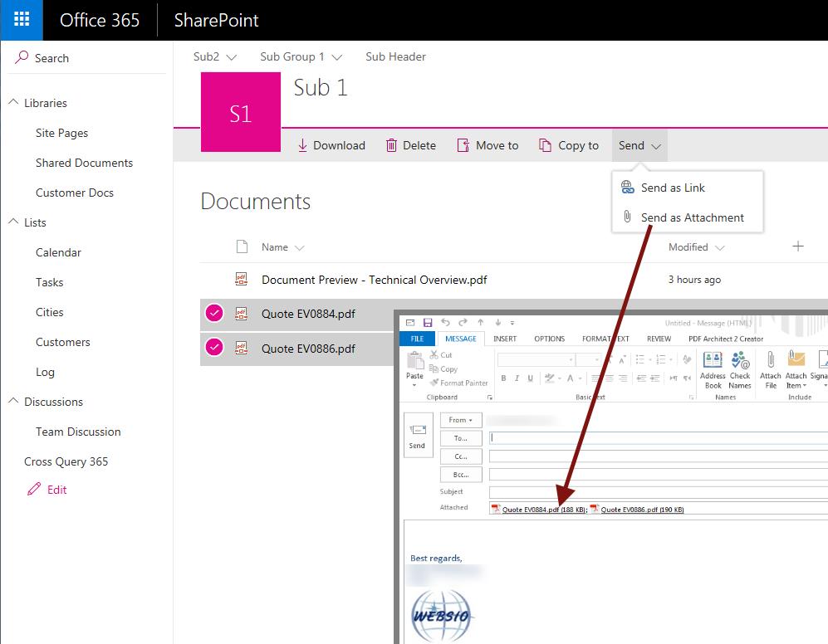Switch to the INSERT ribbon tab
Viewport: 828px width, 644px height.
click(505, 339)
